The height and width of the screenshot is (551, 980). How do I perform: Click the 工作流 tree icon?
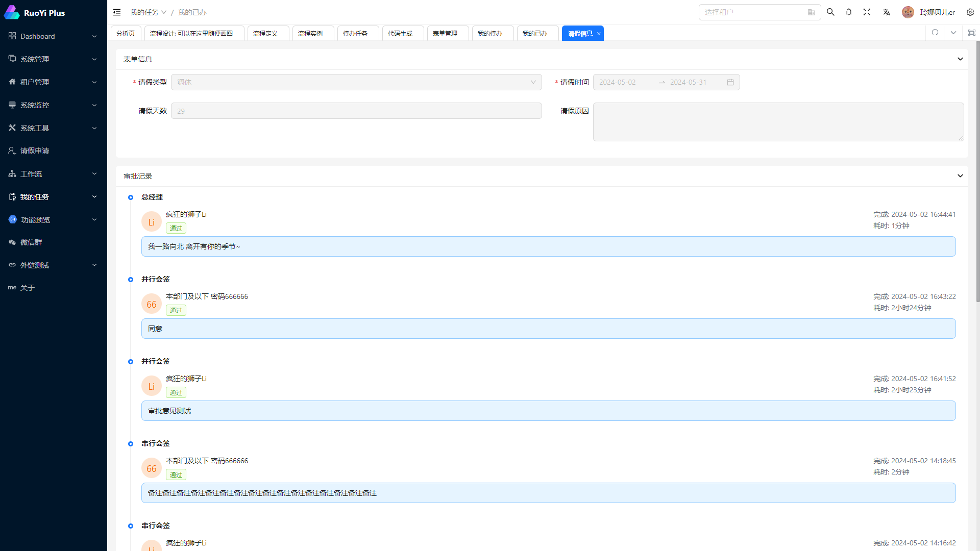pyautogui.click(x=12, y=173)
